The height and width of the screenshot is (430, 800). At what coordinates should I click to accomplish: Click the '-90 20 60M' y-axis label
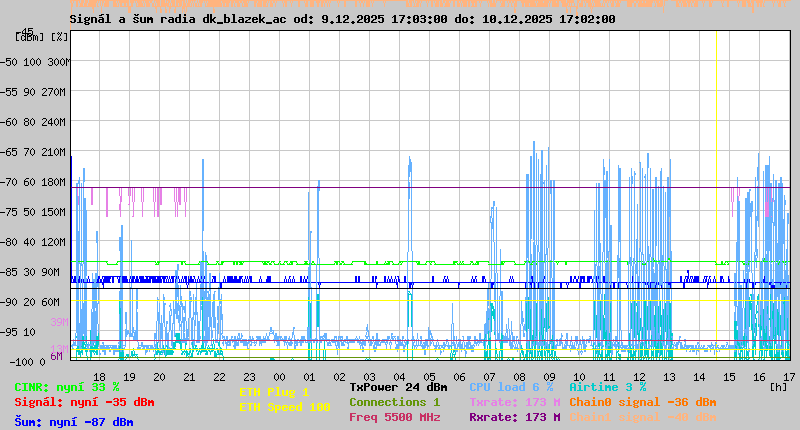[30, 302]
